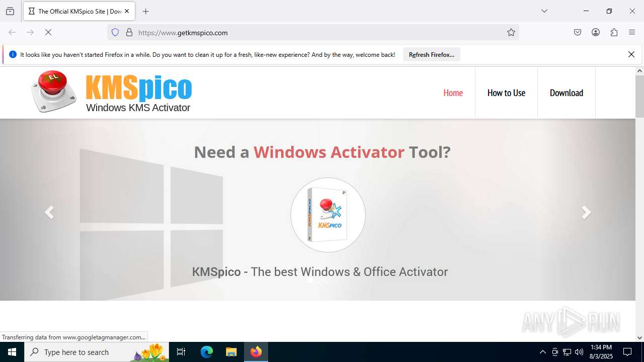The image size is (644, 362).
Task: Close the KMSpico site tab
Action: (x=127, y=11)
